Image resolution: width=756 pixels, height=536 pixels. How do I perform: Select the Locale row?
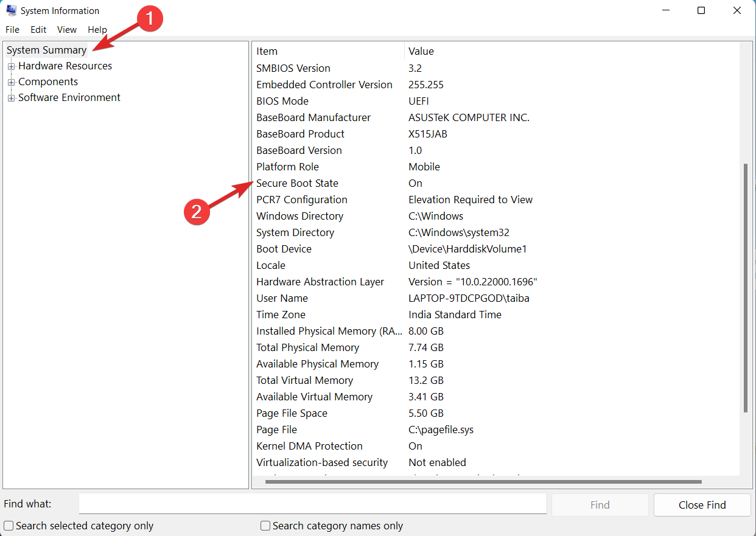pyautogui.click(x=496, y=265)
